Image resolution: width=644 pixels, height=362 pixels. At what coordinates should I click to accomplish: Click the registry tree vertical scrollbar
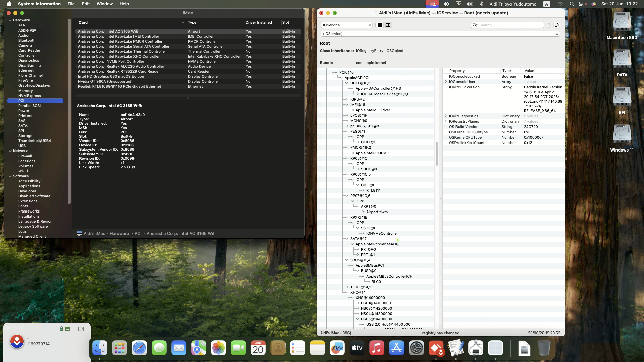[x=437, y=154]
